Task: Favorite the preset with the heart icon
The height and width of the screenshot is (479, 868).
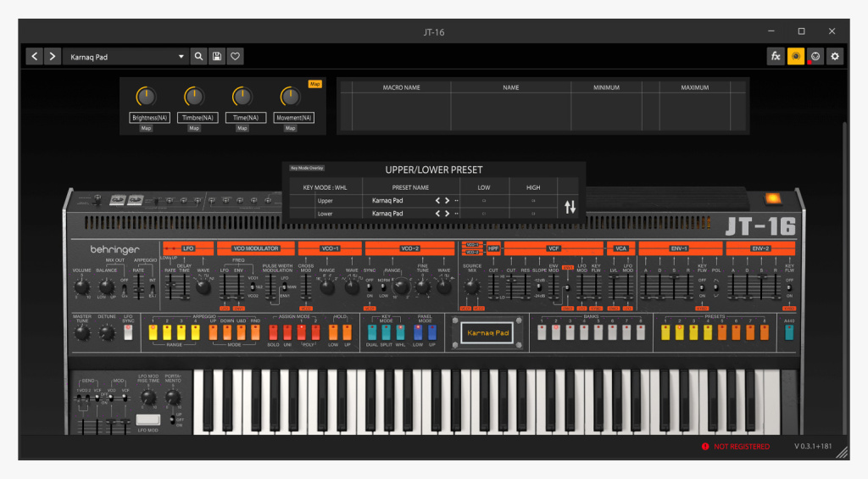Action: pos(236,57)
